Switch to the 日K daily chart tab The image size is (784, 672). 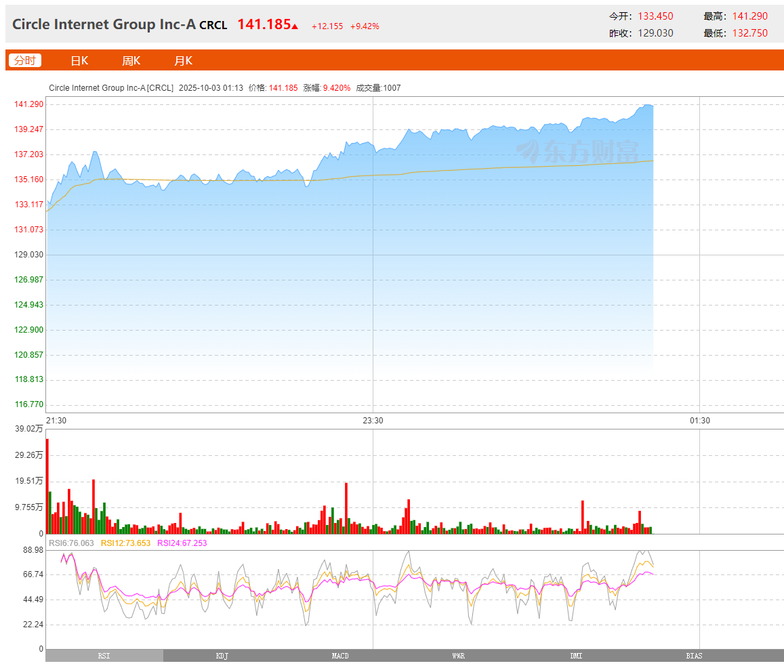pyautogui.click(x=79, y=60)
